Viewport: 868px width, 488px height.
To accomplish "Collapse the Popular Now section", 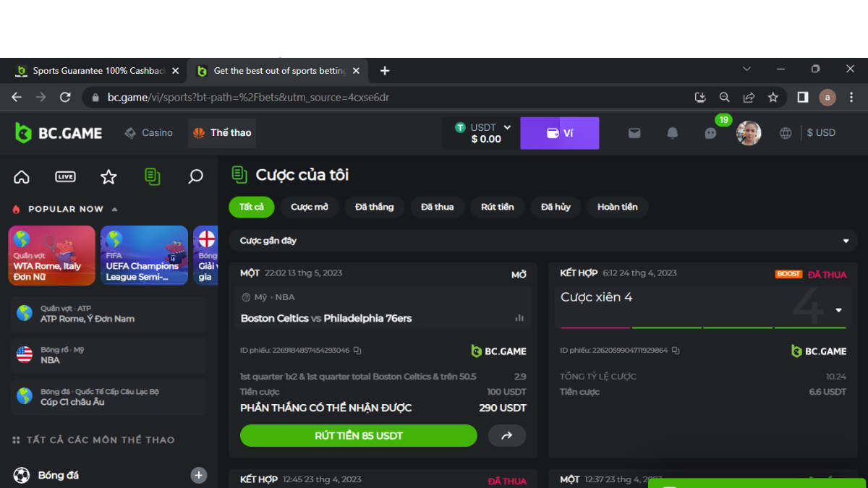I will pos(114,209).
